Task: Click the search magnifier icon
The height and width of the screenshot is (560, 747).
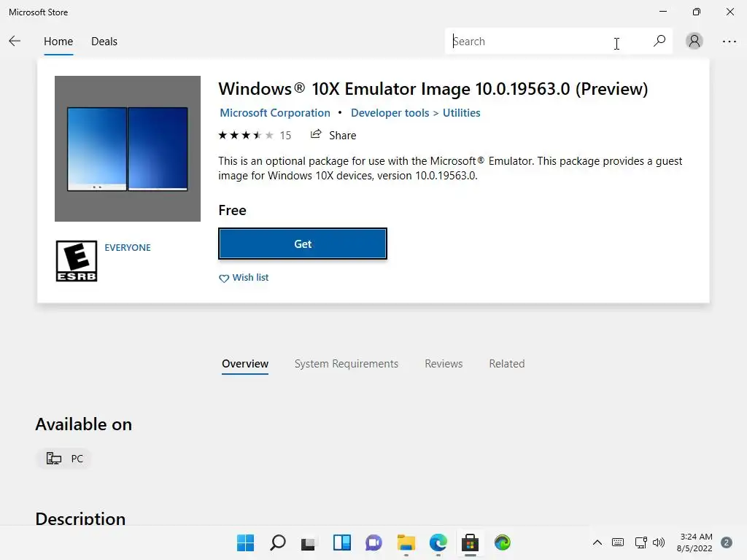Action: click(659, 41)
